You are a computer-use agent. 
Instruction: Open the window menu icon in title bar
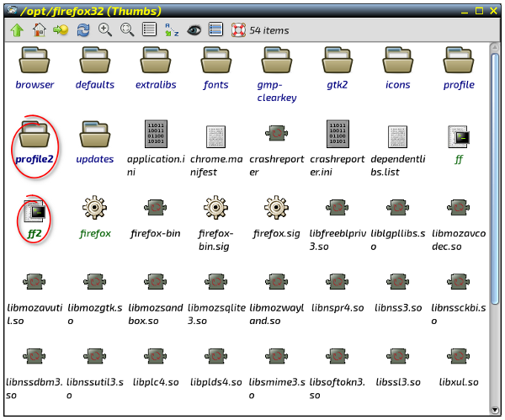click(x=13, y=10)
